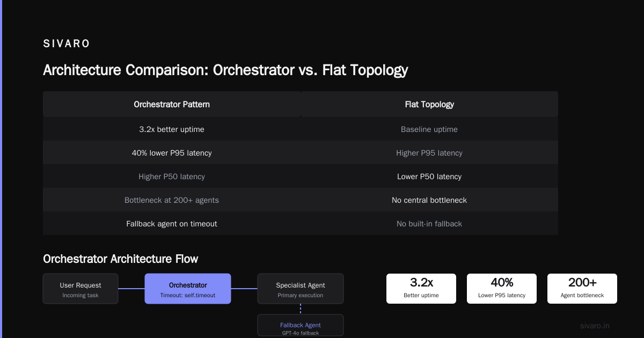
Task: Open the sivaro.in link
Action: tap(595, 326)
